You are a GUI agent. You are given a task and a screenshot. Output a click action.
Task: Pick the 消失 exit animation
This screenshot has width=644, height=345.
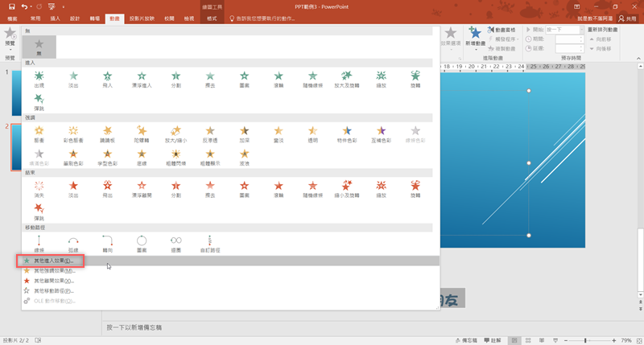[39, 188]
